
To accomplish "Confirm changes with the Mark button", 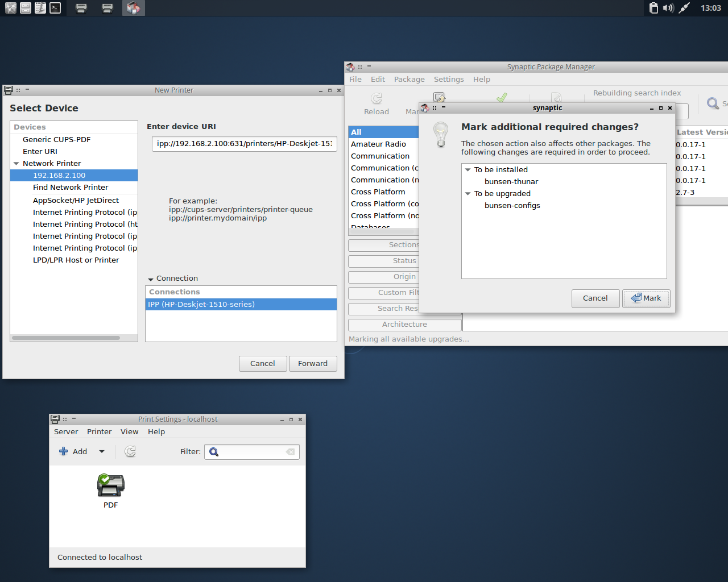I will (646, 298).
